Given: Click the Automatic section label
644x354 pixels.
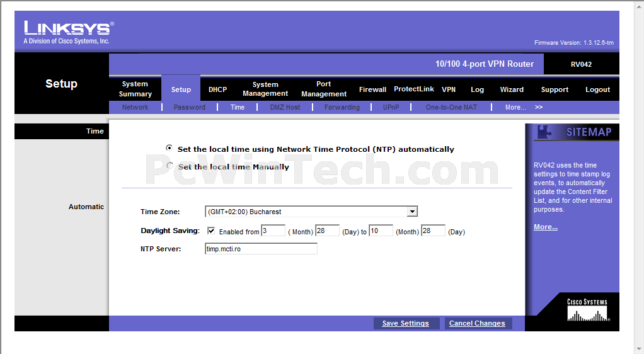Looking at the screenshot, I should [x=86, y=207].
